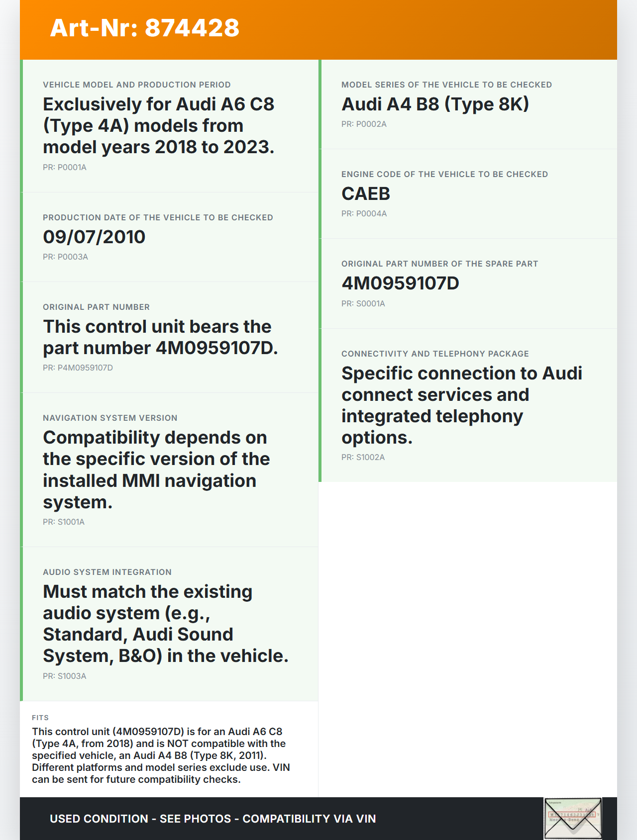Click PR code P4M0959107D
Image resolution: width=637 pixels, height=840 pixels.
coord(78,368)
